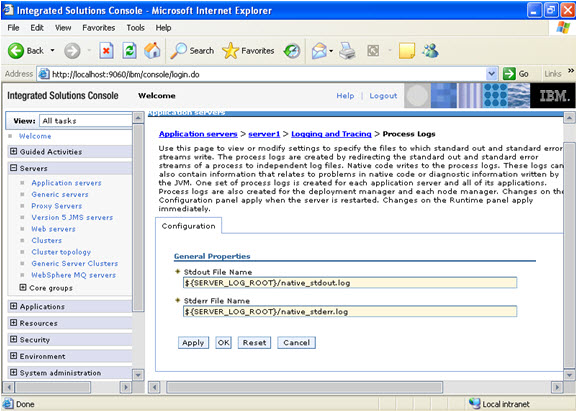
Task: Open the Messenger people icon
Action: 431,51
